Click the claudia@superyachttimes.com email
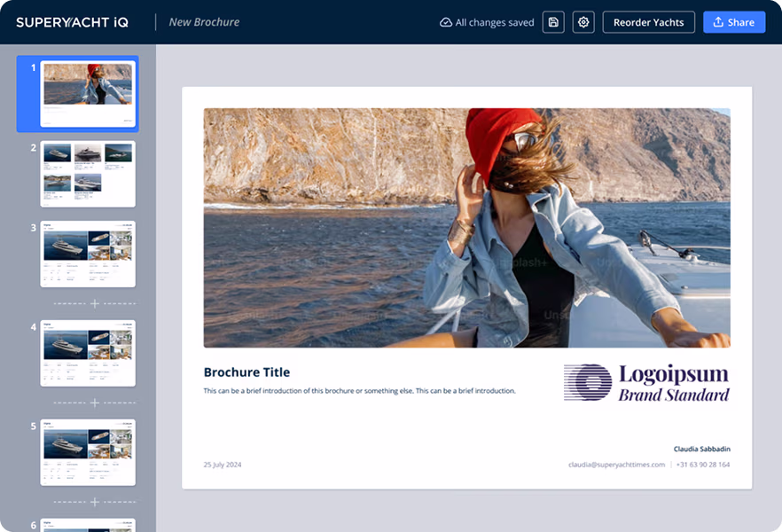Screen dimensions: 782x532 (616, 465)
